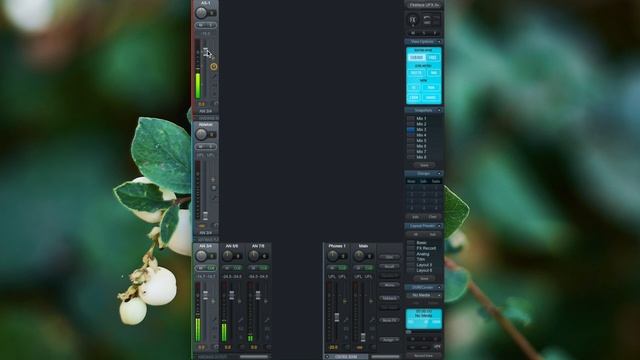640x360 pixels.
Task: Collapse the Layout Presets section
Action: [x=439, y=226]
